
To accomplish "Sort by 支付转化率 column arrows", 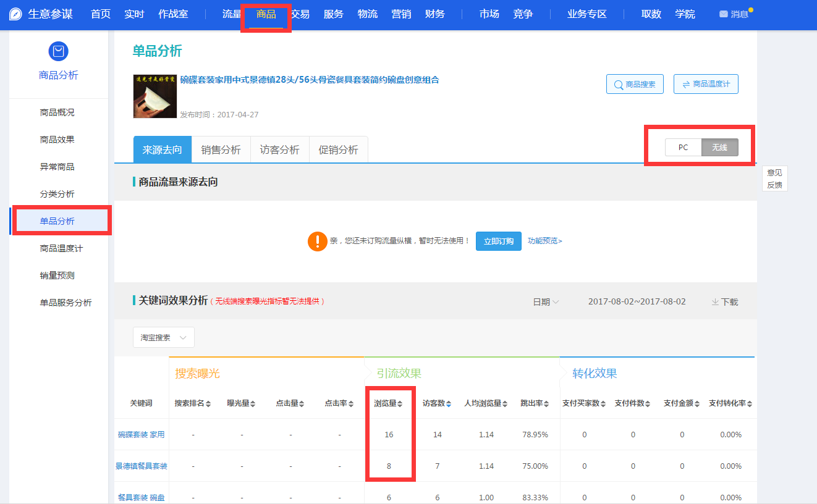I will click(x=750, y=404).
